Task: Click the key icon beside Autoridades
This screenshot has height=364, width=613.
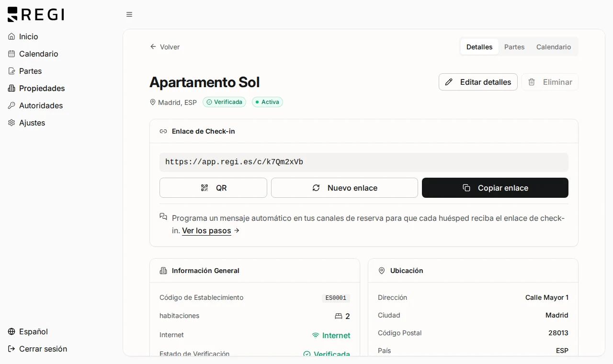Action: [11, 105]
